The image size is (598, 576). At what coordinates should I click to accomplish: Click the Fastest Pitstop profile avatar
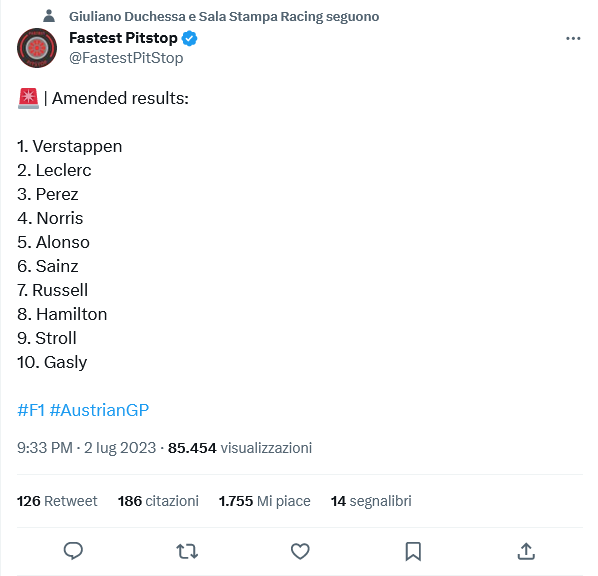point(37,48)
